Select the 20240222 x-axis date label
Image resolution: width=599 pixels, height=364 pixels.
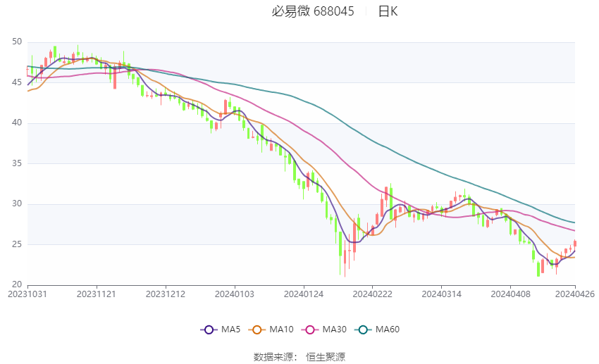(373, 294)
